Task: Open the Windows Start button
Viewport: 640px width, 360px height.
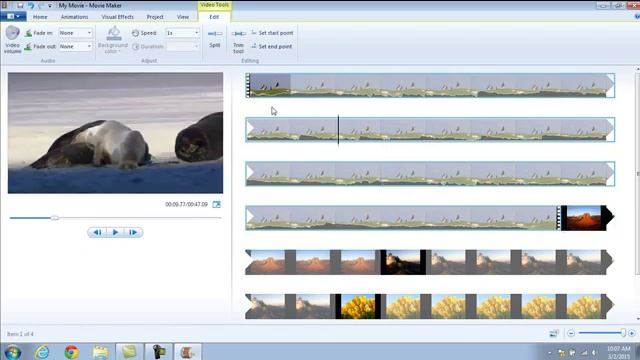Action: [12, 352]
